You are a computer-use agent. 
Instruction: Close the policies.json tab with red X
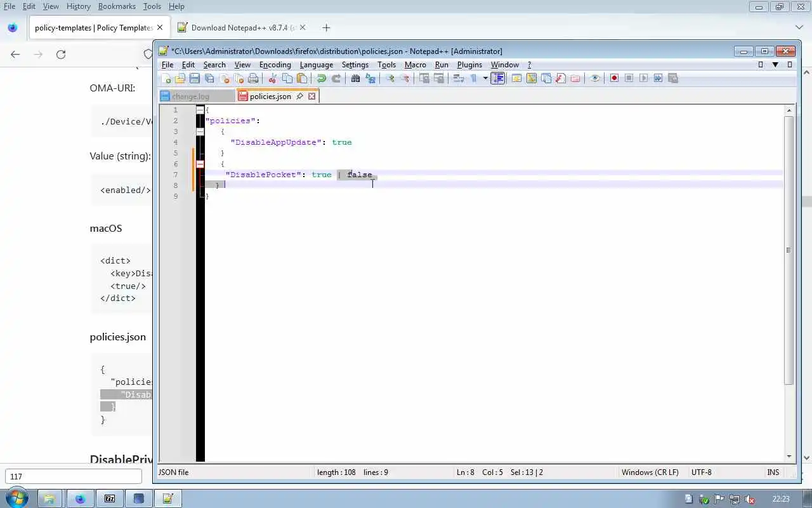click(x=311, y=97)
